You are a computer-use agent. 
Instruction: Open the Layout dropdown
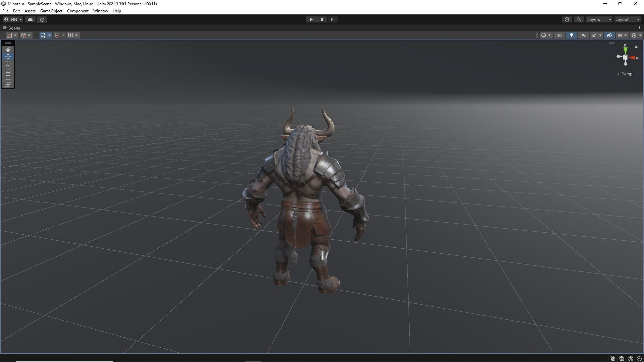[x=628, y=19]
